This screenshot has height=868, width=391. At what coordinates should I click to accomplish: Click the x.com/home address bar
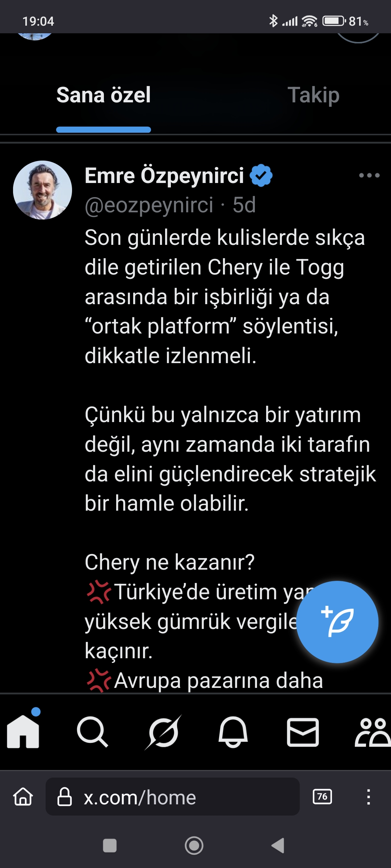(x=173, y=797)
